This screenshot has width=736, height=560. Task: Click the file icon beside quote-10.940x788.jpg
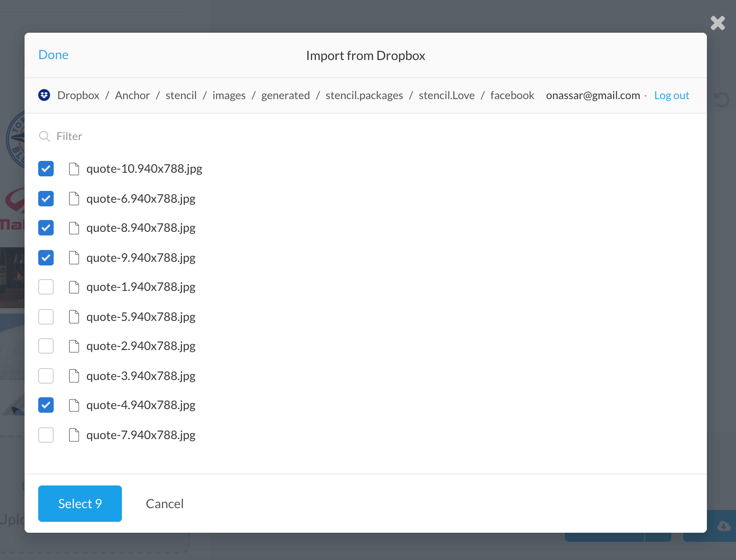74,169
